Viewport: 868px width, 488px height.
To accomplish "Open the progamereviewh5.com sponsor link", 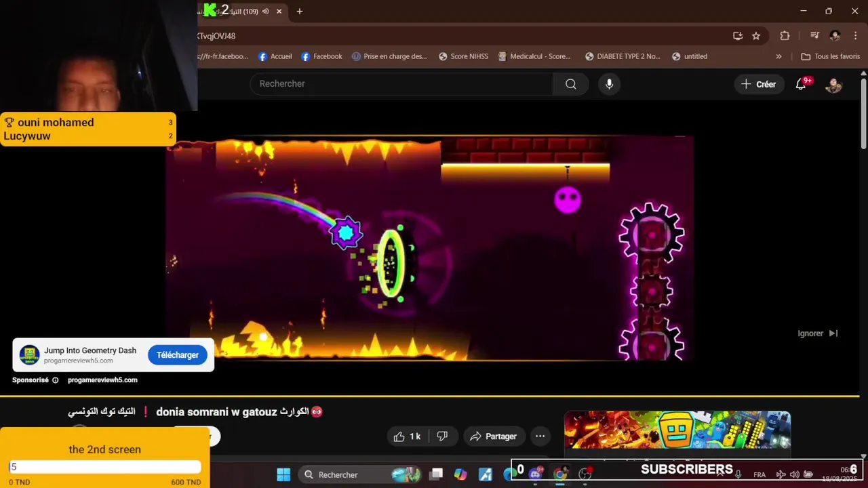I will click(102, 380).
